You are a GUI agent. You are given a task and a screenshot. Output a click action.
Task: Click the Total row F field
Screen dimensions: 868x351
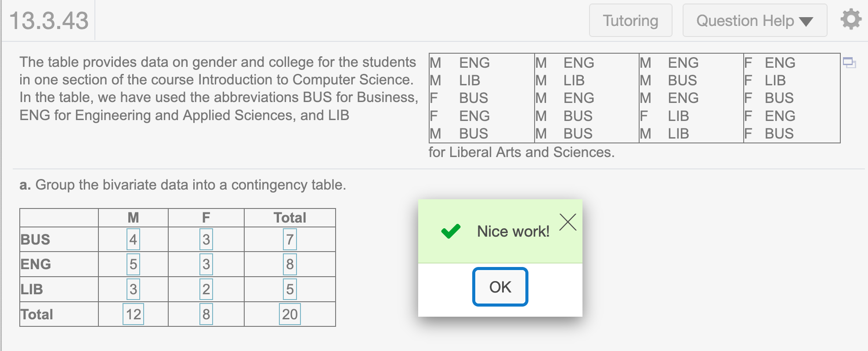click(x=206, y=314)
